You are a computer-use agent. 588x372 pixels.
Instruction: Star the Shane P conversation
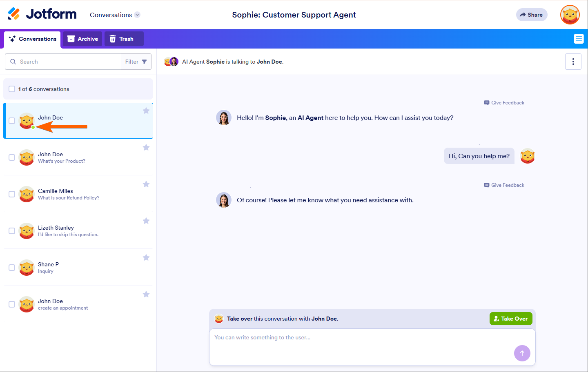[x=146, y=258]
